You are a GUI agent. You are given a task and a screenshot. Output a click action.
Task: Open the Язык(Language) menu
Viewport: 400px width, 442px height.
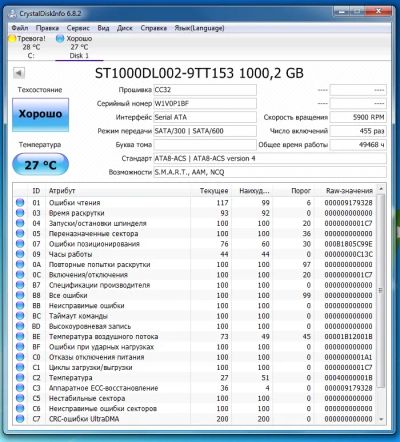[x=199, y=28]
